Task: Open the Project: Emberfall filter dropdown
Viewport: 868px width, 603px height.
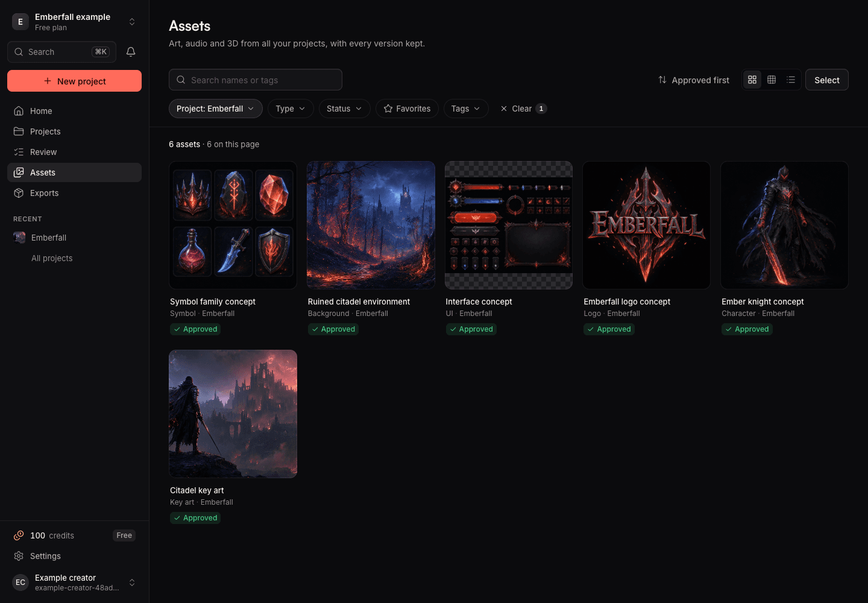Action: pyautogui.click(x=216, y=109)
